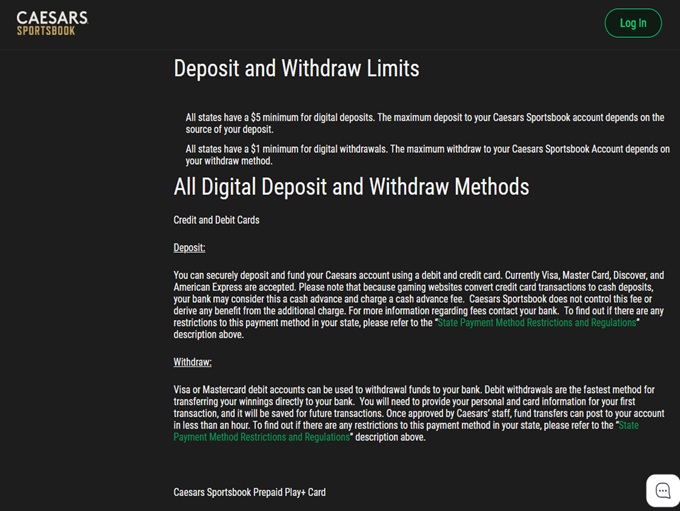The height and width of the screenshot is (511, 680).
Task: Click the Deposit and Withdraw Limits heading
Action: click(x=296, y=69)
